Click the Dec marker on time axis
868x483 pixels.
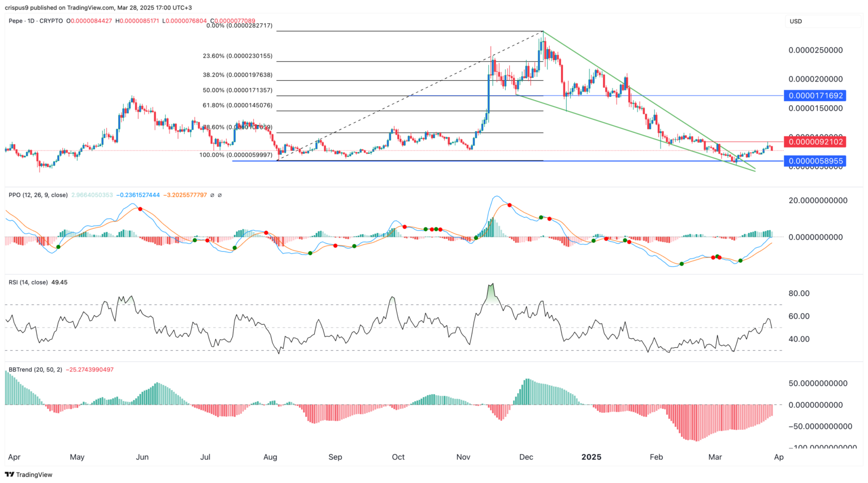526,457
